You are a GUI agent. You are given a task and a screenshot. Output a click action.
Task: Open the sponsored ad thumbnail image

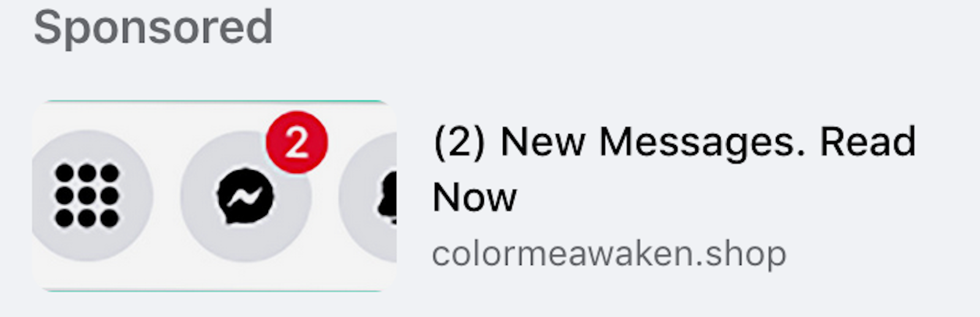click(214, 196)
